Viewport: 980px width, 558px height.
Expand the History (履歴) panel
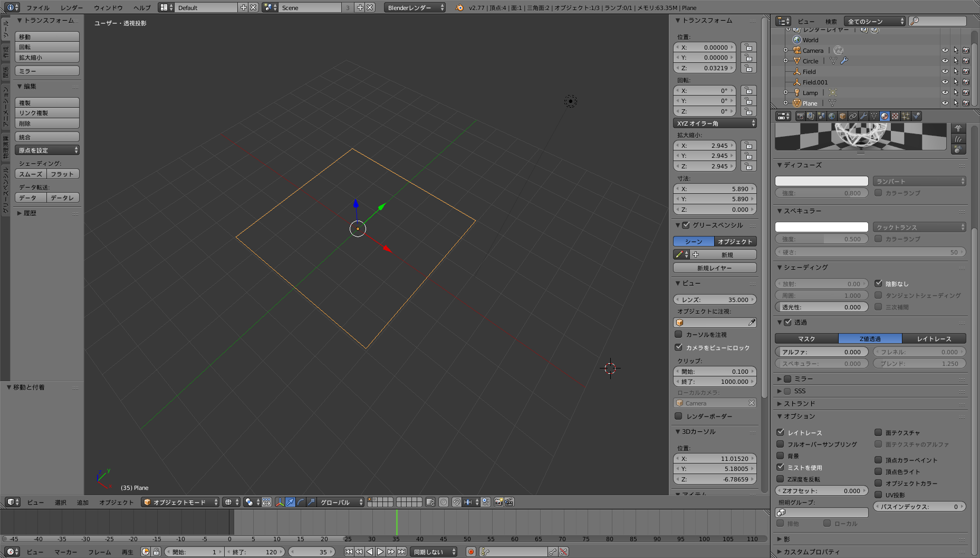[x=20, y=213]
